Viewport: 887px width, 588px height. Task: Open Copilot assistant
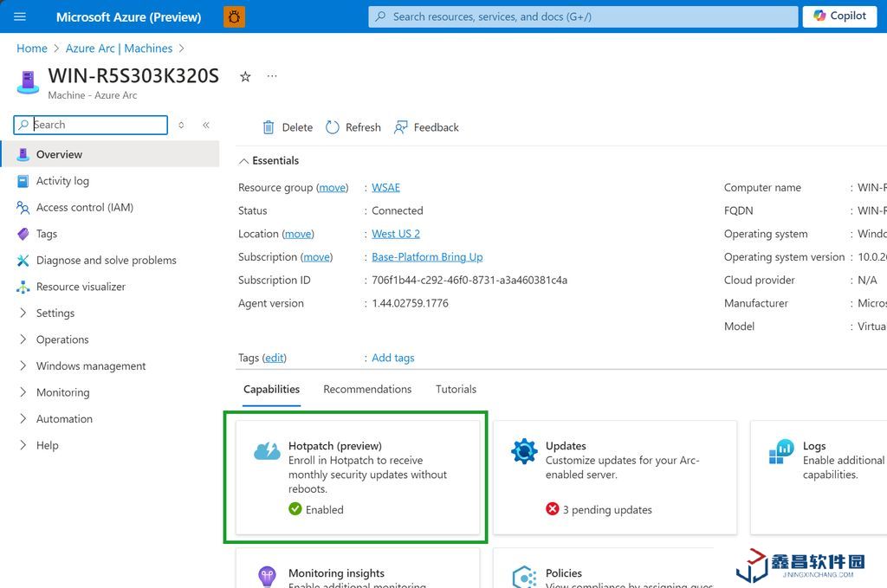pos(839,16)
